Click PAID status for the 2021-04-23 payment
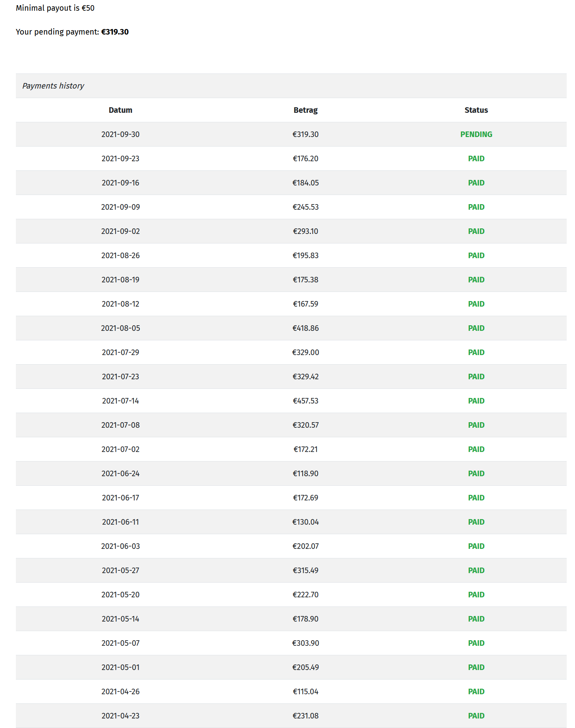The width and height of the screenshot is (575, 728). [476, 716]
